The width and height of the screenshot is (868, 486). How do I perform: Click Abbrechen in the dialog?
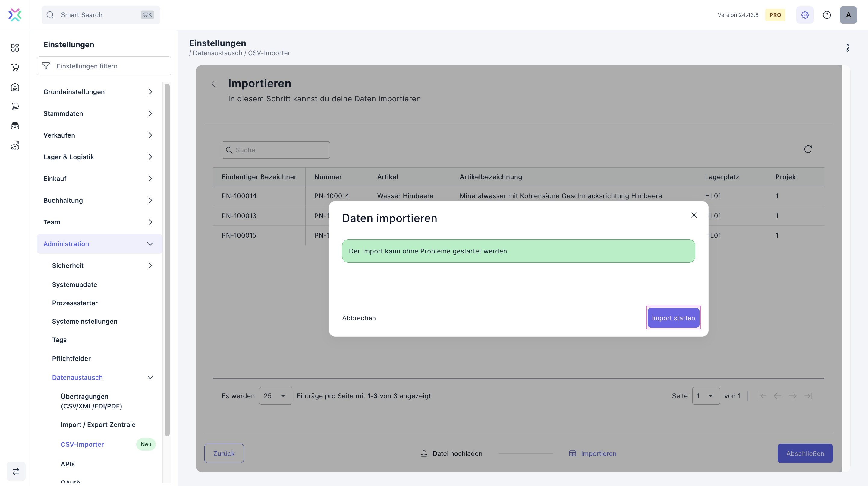pyautogui.click(x=359, y=318)
